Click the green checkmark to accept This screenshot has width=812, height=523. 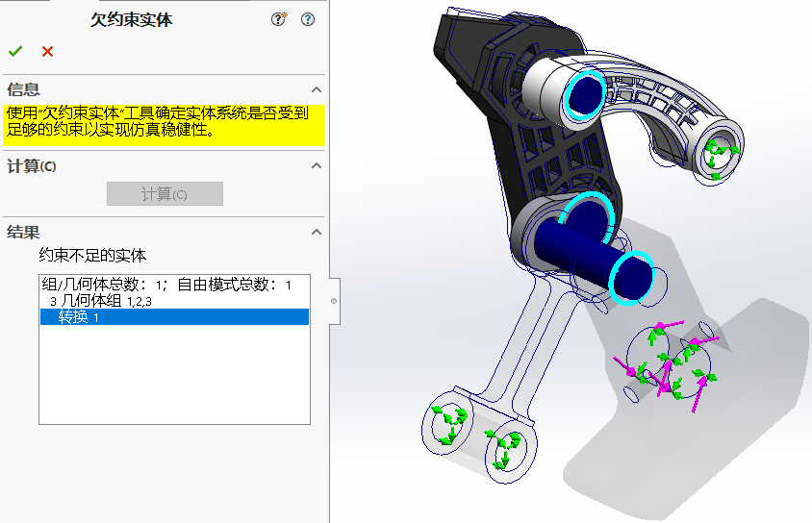point(14,51)
